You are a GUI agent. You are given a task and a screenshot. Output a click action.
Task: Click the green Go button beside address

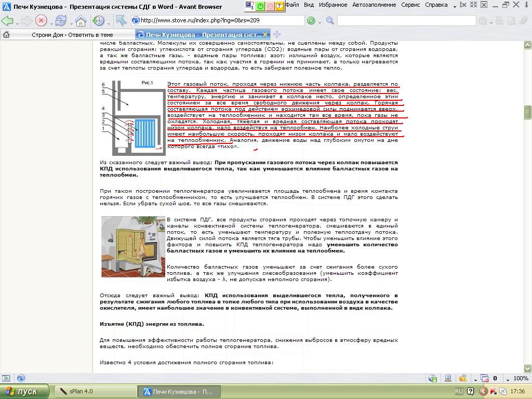pyautogui.click(x=311, y=21)
